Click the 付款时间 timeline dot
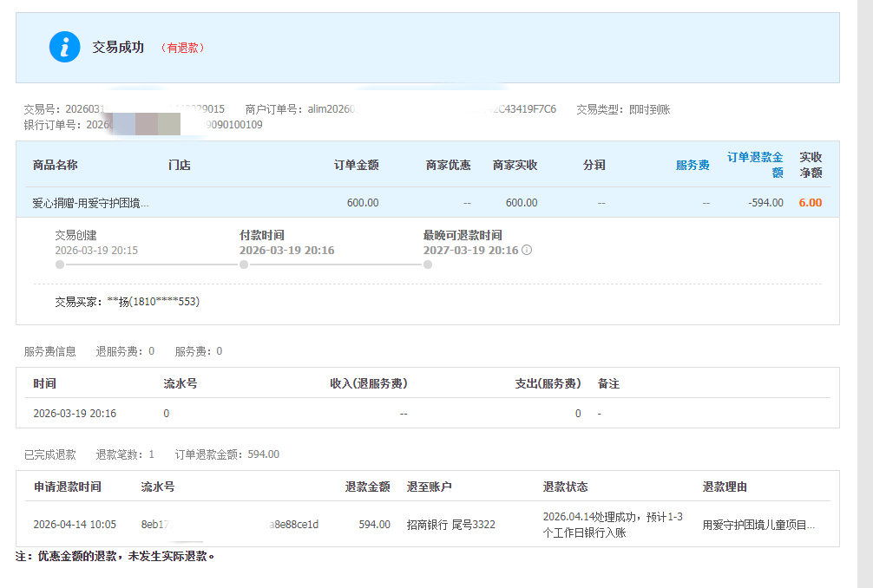 coord(244,265)
